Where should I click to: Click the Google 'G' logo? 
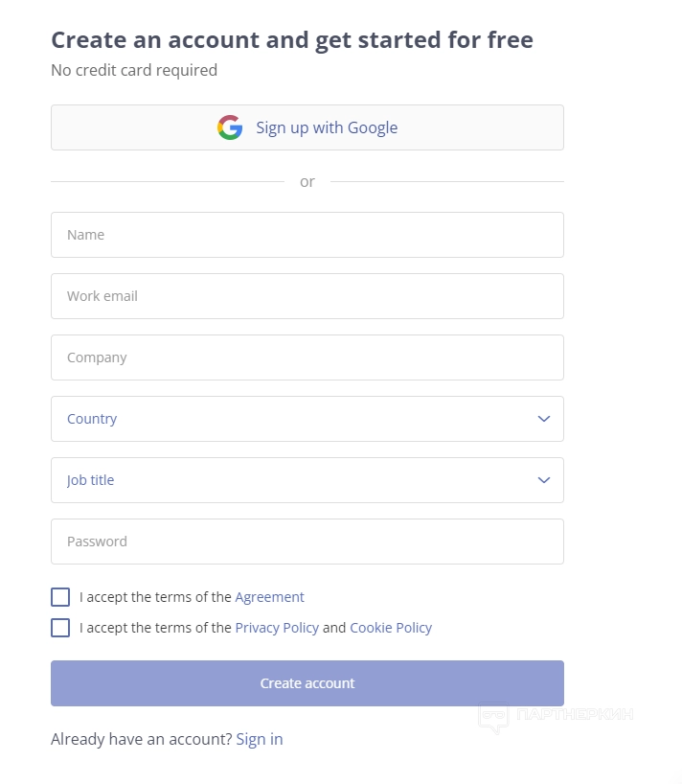point(230,127)
